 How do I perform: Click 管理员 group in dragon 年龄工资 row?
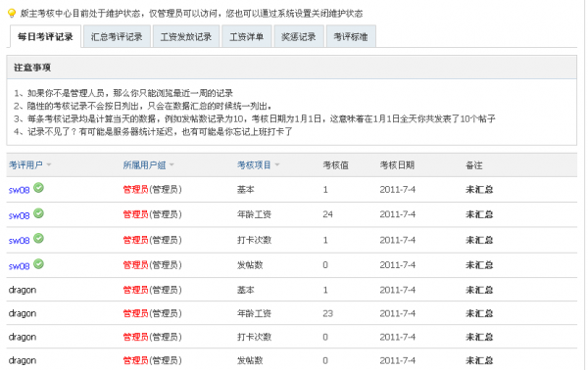(136, 313)
